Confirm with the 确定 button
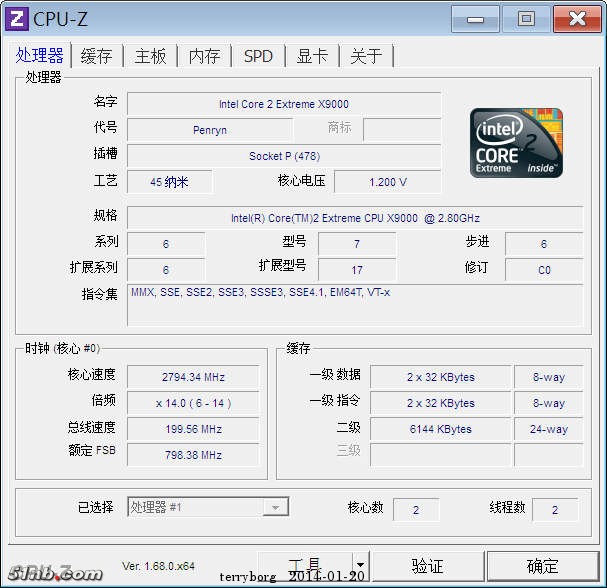This screenshot has height=588, width=607. click(543, 566)
